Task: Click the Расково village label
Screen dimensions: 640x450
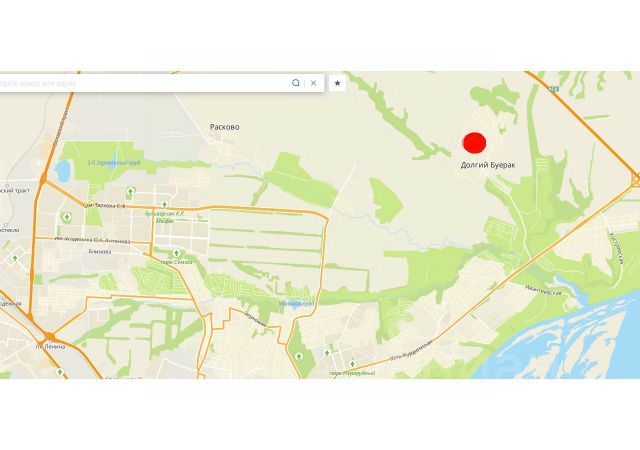Action: [x=224, y=127]
